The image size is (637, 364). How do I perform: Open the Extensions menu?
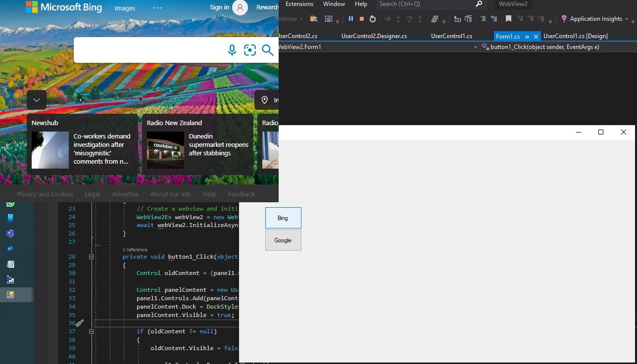pyautogui.click(x=299, y=4)
